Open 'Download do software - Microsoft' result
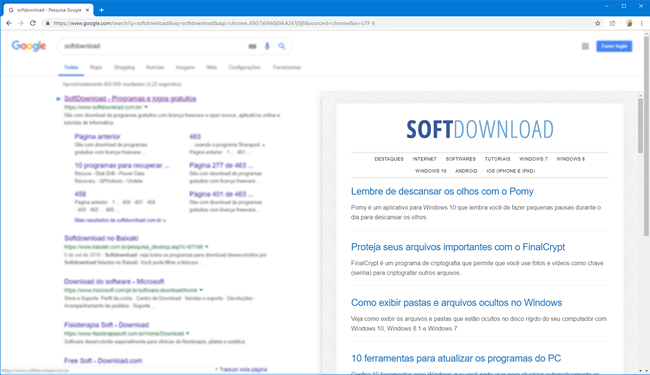 114,282
